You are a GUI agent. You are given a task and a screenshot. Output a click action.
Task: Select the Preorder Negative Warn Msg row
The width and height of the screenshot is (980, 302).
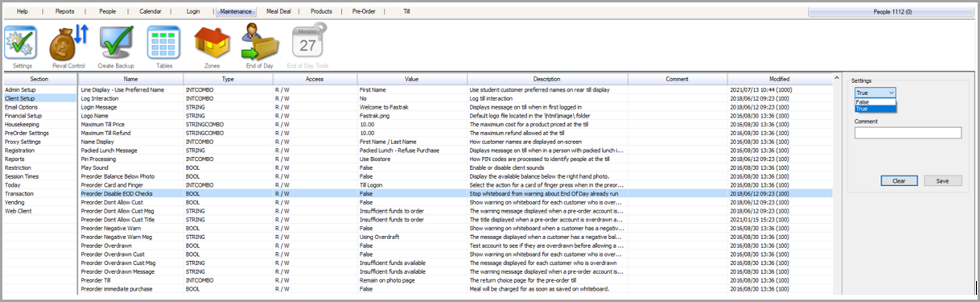coord(455,237)
